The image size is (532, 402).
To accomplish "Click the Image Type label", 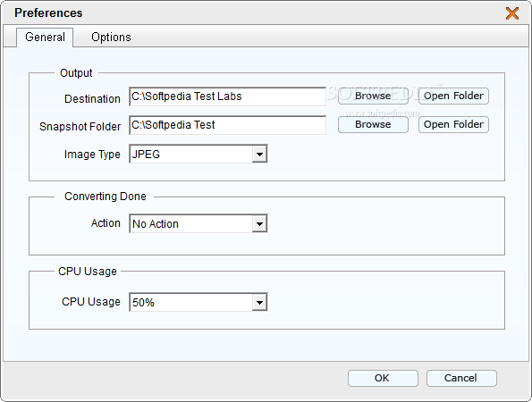I will 92,155.
